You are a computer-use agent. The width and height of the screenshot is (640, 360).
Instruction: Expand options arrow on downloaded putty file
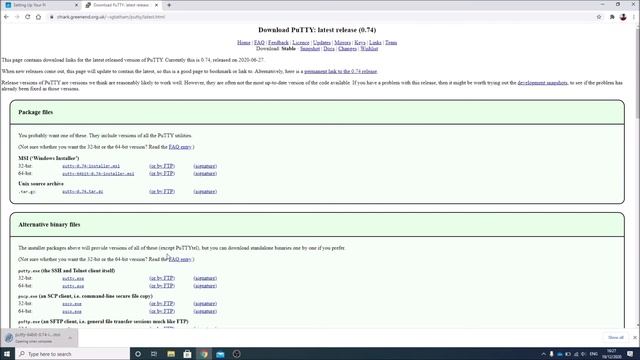pos(70,338)
